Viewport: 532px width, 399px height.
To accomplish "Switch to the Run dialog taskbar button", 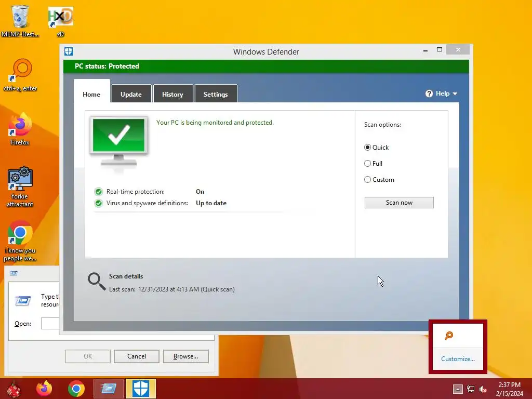I will 108,389.
